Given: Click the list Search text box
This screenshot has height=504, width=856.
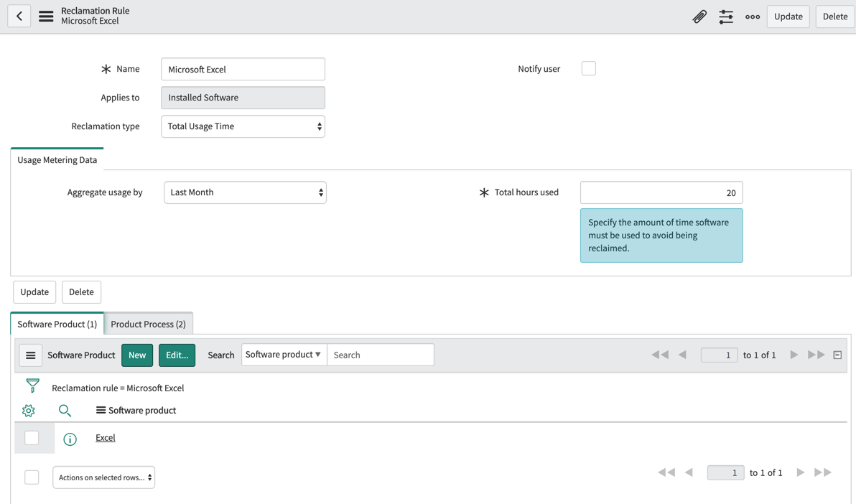Looking at the screenshot, I should click(381, 355).
